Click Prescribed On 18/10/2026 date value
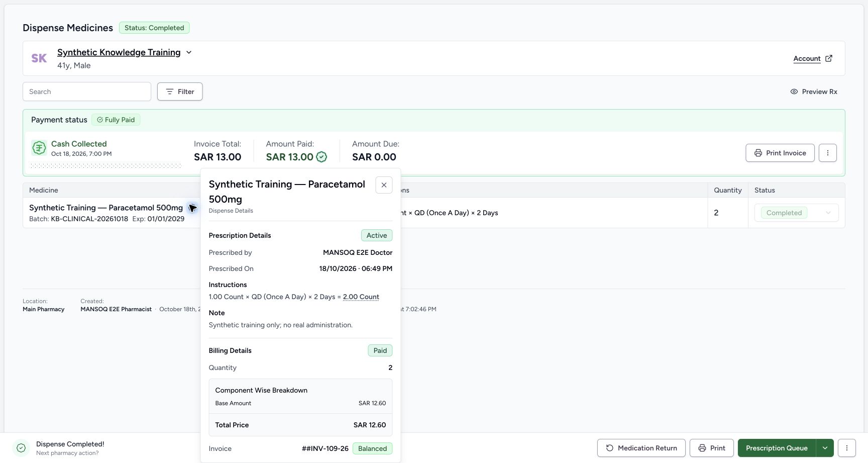The width and height of the screenshot is (868, 463). [356, 268]
